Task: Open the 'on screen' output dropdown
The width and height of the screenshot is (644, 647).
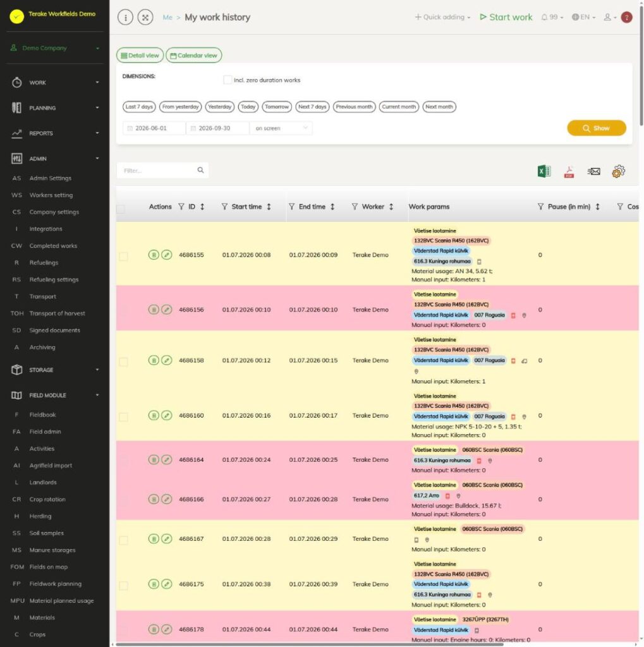Action: [x=281, y=128]
